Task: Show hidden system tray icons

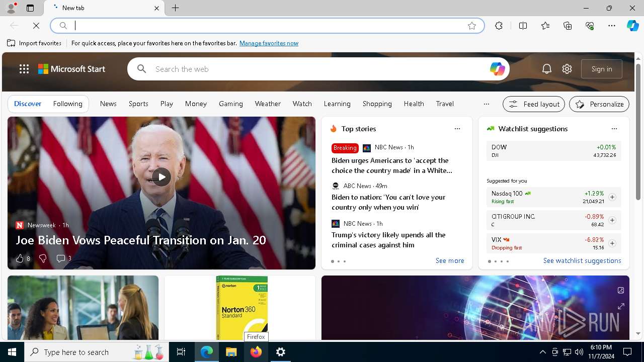Action: tap(543, 352)
